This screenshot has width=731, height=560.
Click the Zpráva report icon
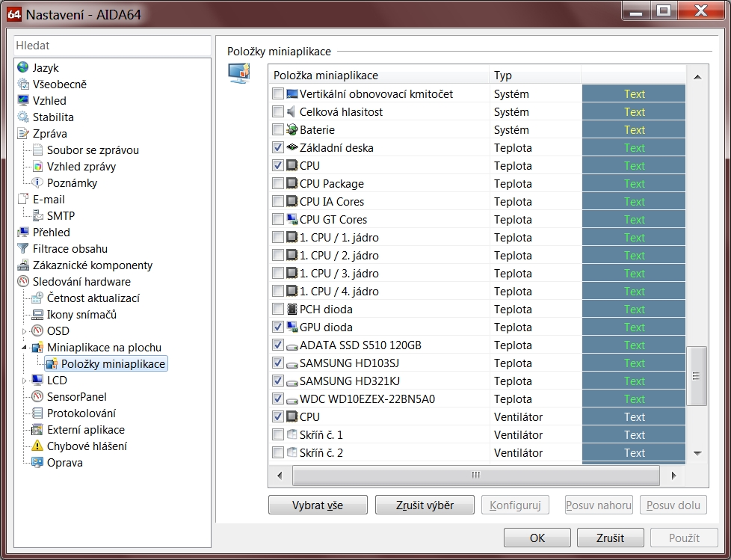pos(23,133)
